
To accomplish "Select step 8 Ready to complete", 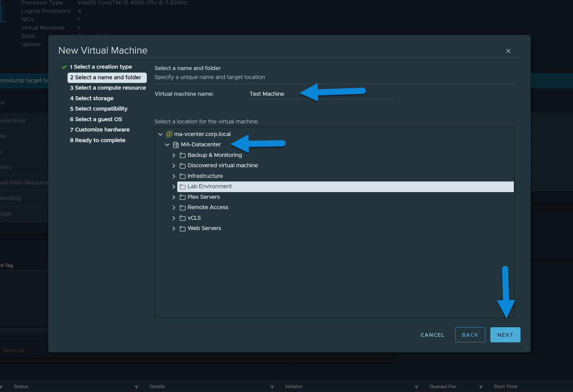I will click(x=97, y=140).
